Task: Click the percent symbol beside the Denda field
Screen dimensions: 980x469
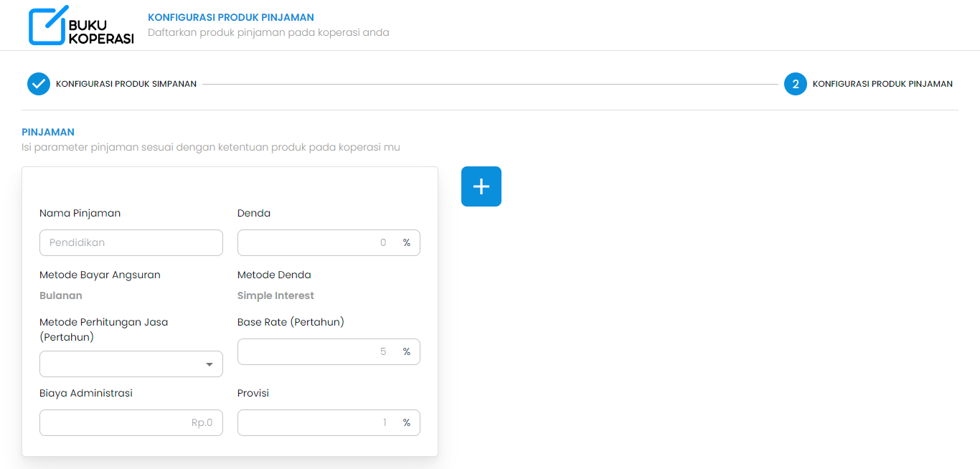Action: tap(407, 242)
